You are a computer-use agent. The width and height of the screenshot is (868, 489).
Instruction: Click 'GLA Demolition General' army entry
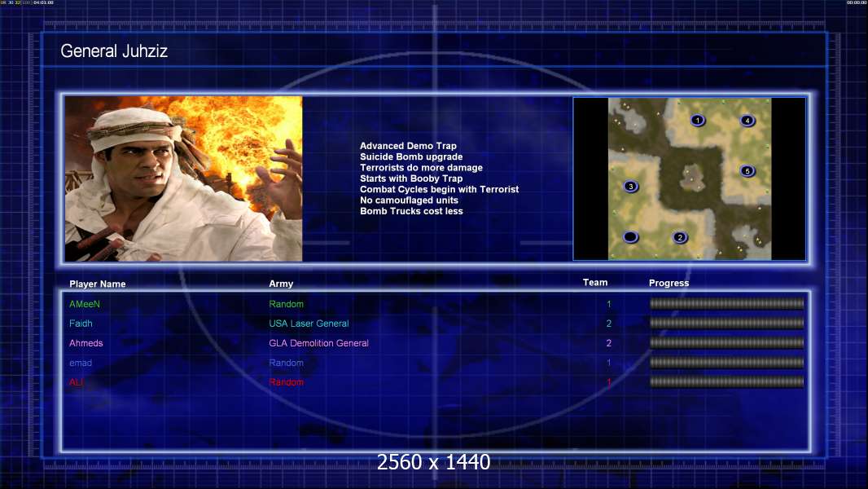319,343
